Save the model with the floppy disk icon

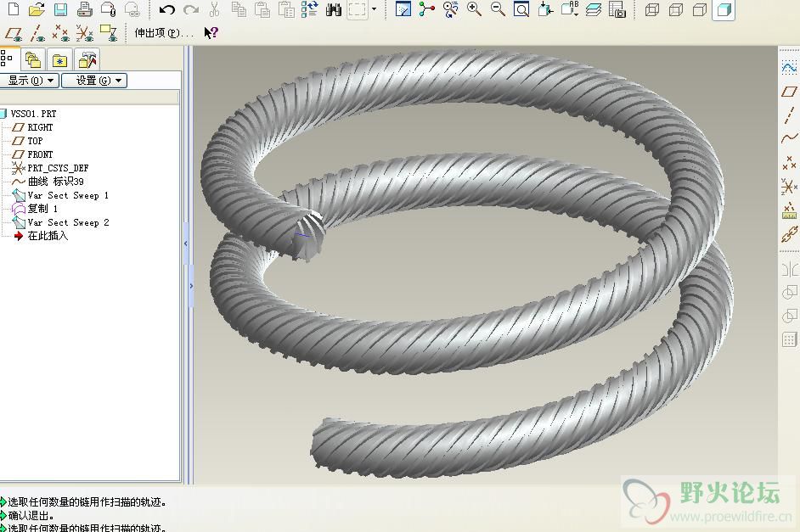(x=60, y=9)
